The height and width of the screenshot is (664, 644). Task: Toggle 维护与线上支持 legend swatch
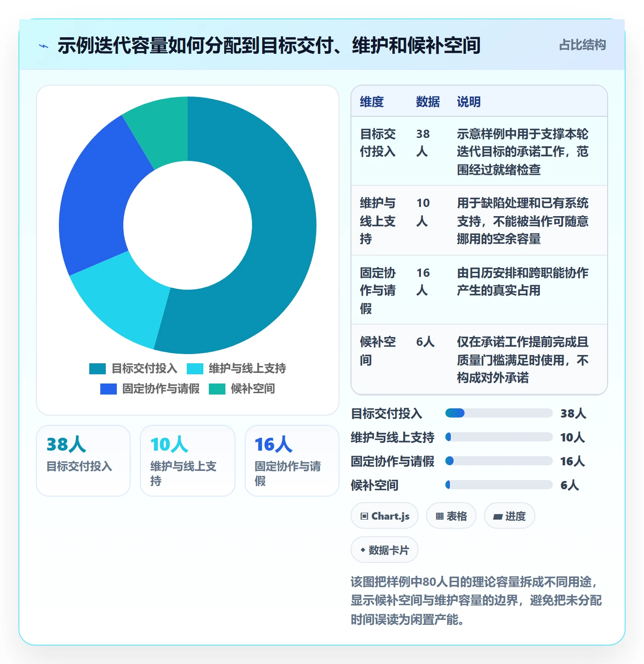click(x=195, y=369)
